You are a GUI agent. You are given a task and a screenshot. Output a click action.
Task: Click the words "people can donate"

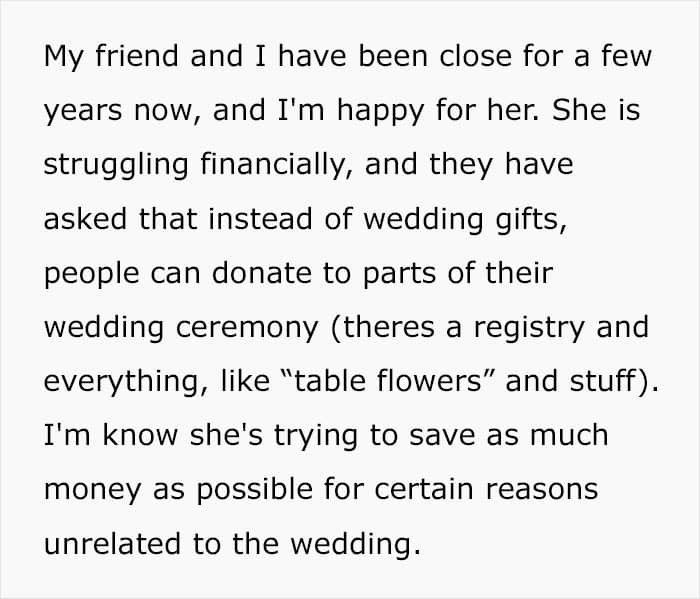[x=178, y=274]
